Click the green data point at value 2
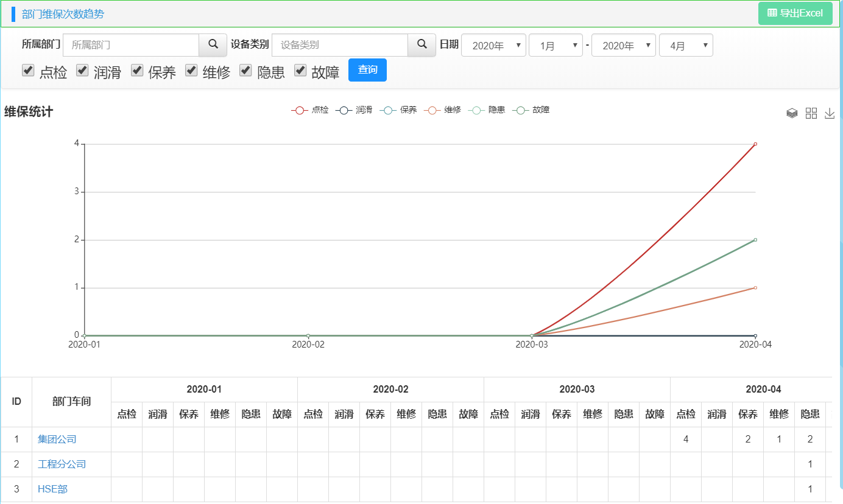The width and height of the screenshot is (843, 504). [x=755, y=240]
